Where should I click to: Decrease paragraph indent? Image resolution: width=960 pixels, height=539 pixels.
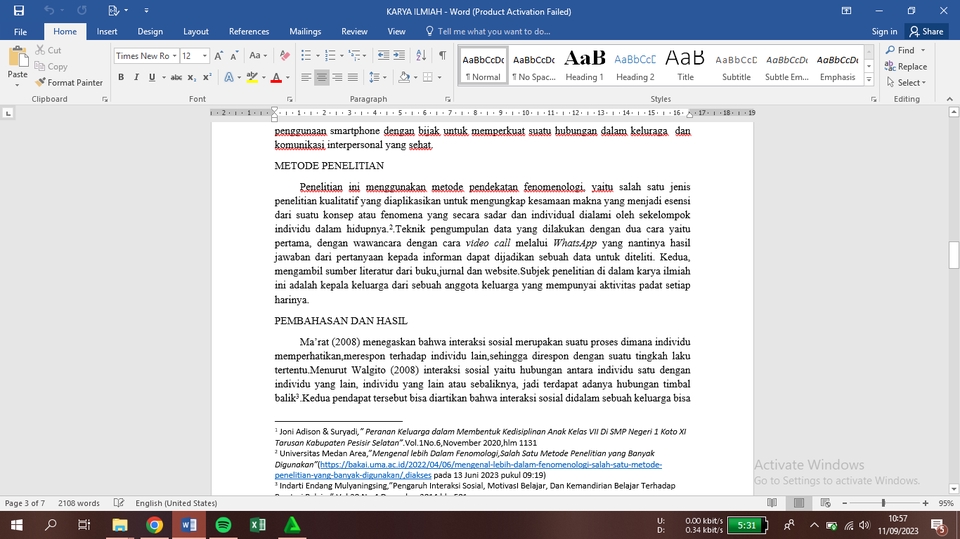click(x=383, y=56)
